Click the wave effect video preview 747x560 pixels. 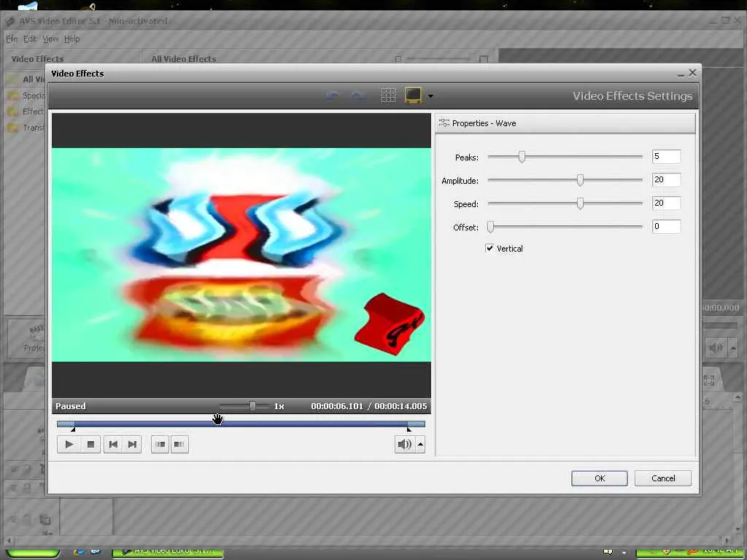tap(241, 254)
